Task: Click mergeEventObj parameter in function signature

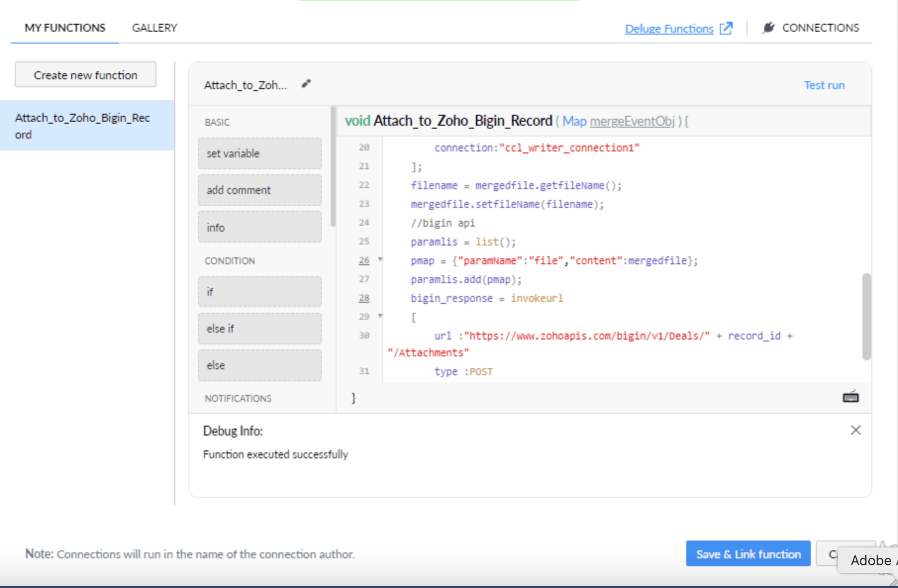Action: point(632,121)
